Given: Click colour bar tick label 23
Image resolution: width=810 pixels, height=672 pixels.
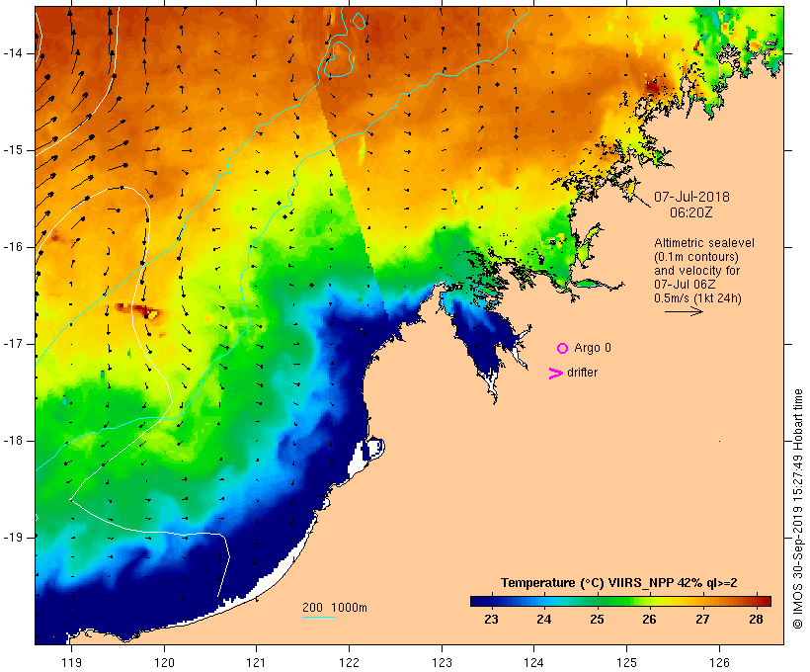Looking at the screenshot, I should [x=491, y=620].
